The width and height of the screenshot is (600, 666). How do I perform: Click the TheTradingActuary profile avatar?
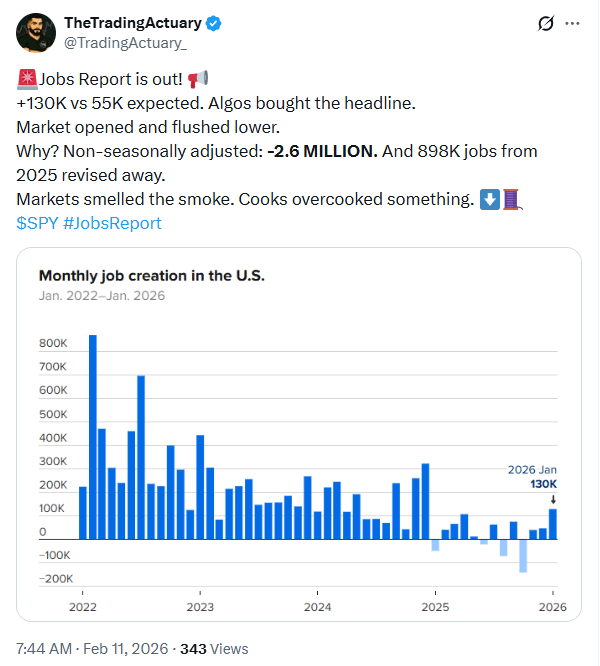36,32
